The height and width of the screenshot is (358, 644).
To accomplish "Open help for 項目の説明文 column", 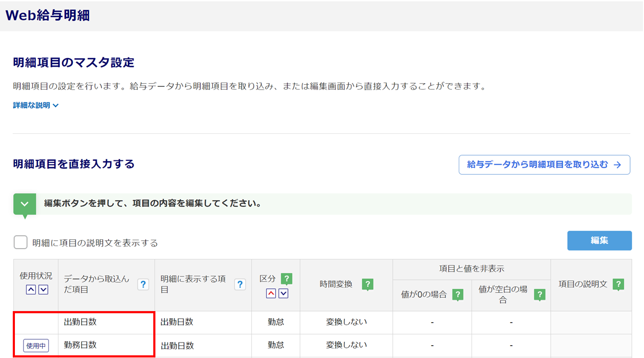I will [618, 284].
